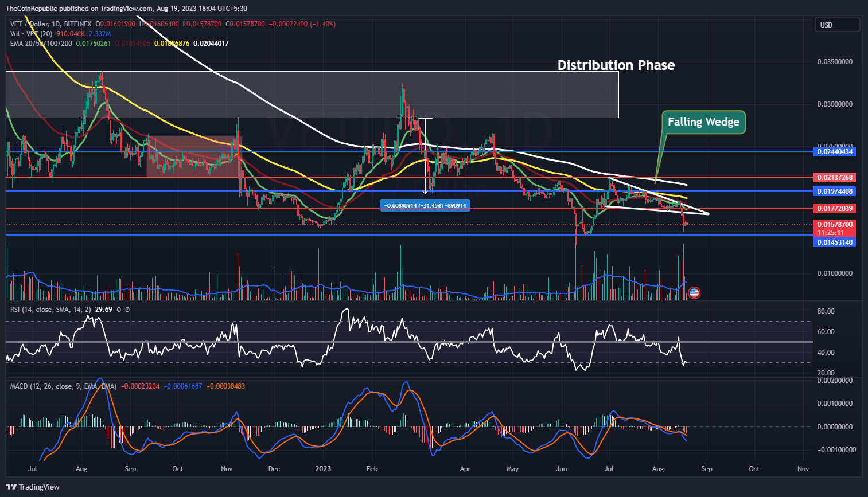The image size is (868, 497).
Task: Open the USD currency selector
Action: click(837, 25)
